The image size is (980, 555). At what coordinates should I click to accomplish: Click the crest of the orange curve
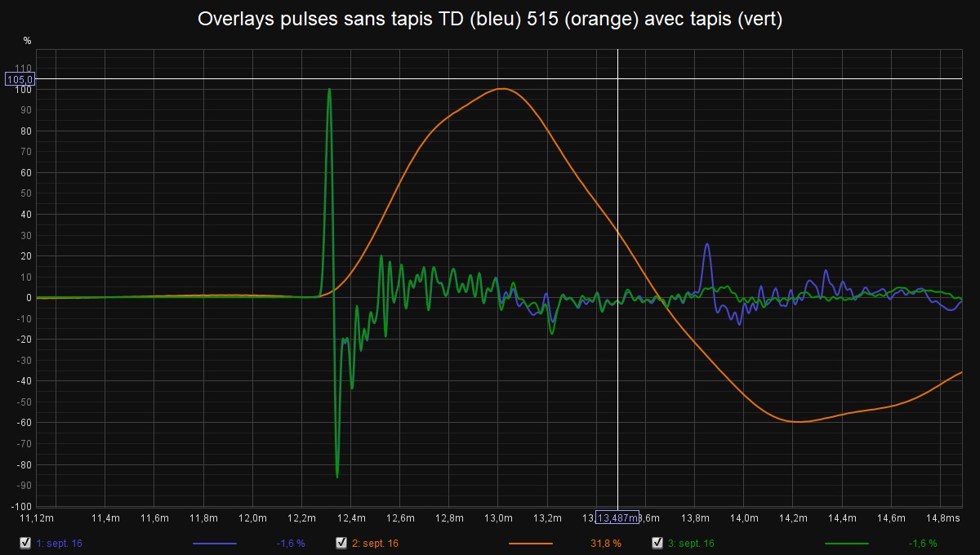click(502, 89)
